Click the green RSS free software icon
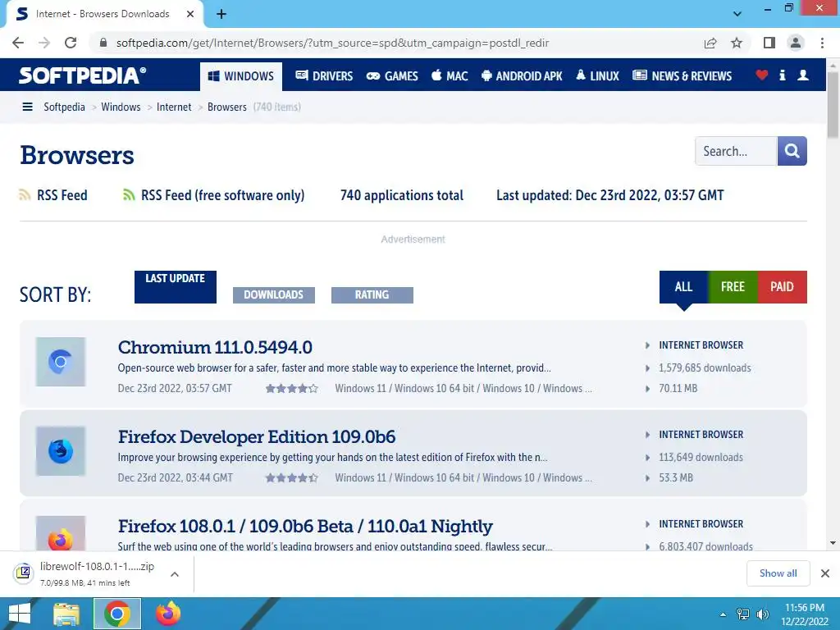This screenshot has width=840, height=630. pyautogui.click(x=129, y=195)
